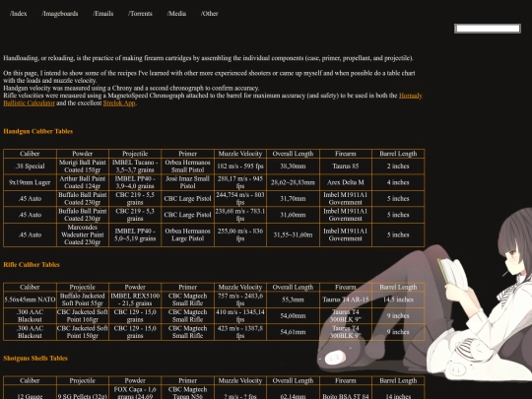Click the Arthur Ball Paint Coated 124gr cell
The width and height of the screenshot is (532, 399).
pos(83,182)
